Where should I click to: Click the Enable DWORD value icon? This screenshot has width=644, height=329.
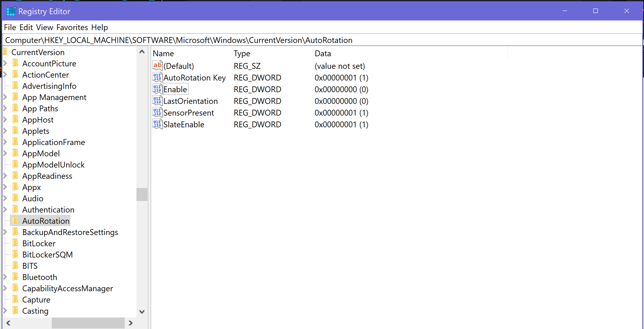point(157,89)
